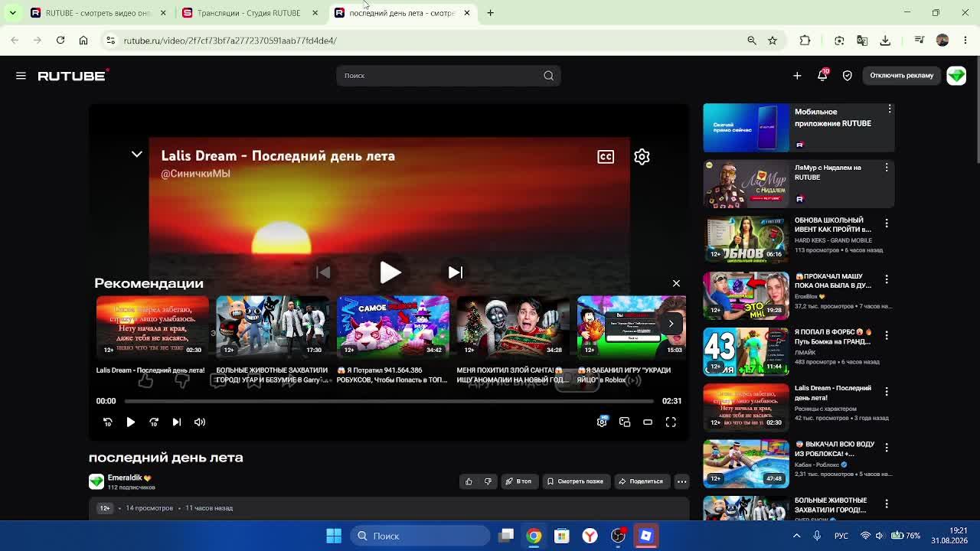Open the tab search dropdown
The image size is (980, 551).
click(x=13, y=13)
